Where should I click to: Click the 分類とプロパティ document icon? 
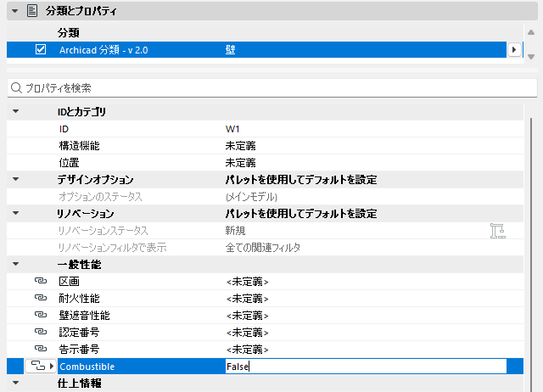point(32,11)
